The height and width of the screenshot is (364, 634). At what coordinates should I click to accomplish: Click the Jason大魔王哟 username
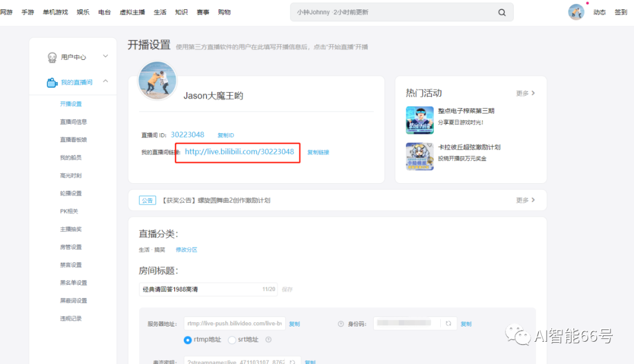213,96
